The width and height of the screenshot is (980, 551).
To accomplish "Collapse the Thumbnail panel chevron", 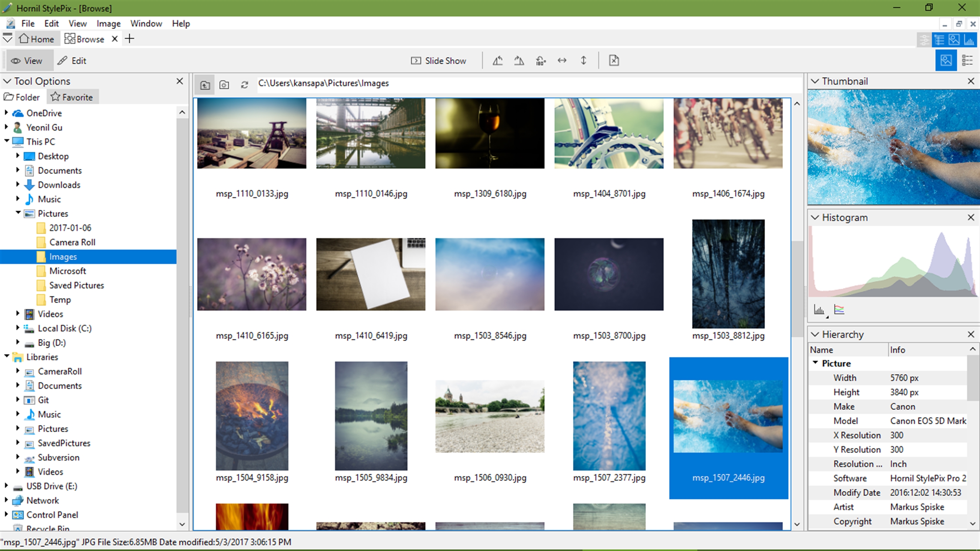I will point(815,81).
